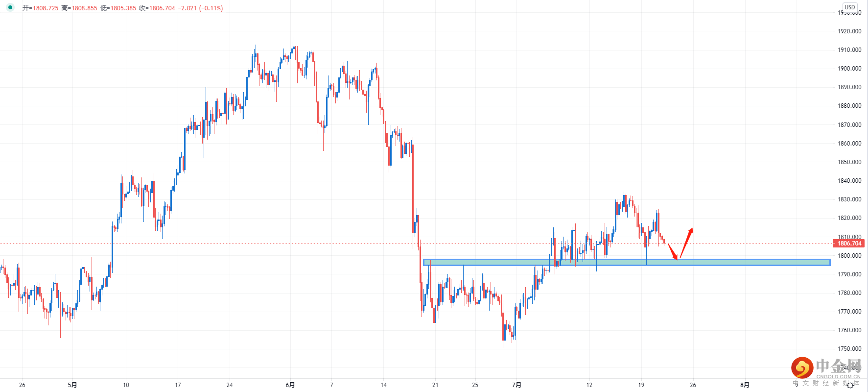Click the CNGOLD.COM.CN watermark text
The height and width of the screenshot is (392, 868).
coord(838,377)
